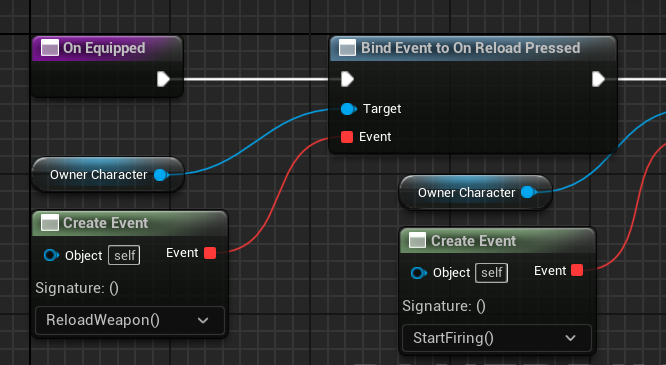Click the right Owner Character output pin
666x365 pixels.
point(528,192)
